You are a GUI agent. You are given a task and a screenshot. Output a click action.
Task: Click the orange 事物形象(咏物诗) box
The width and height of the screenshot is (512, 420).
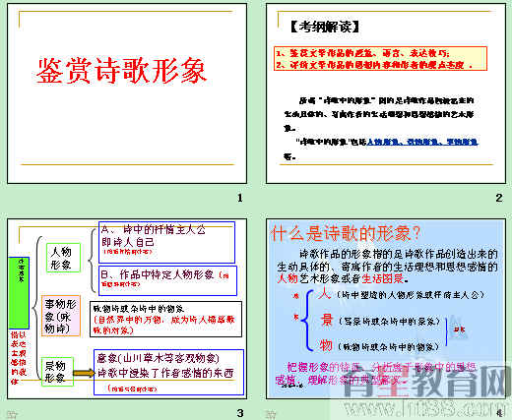[x=61, y=316]
